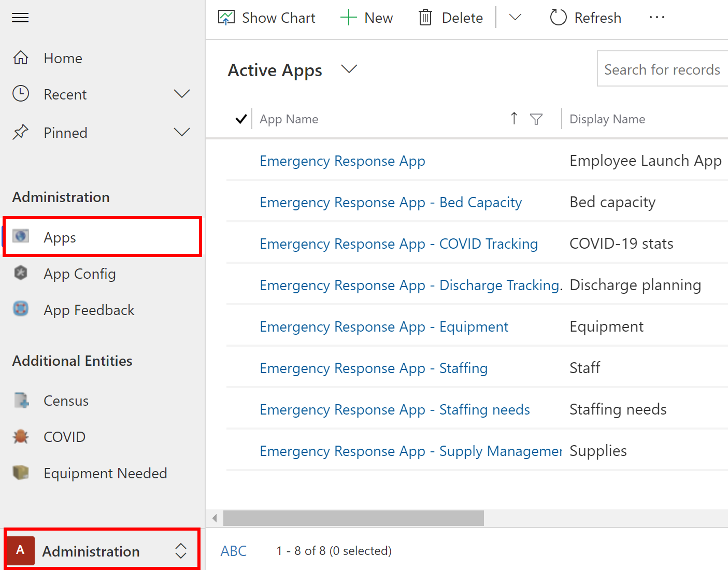Viewport: 728px width, 570px height.
Task: Open the more commands ellipsis
Action: 657,18
